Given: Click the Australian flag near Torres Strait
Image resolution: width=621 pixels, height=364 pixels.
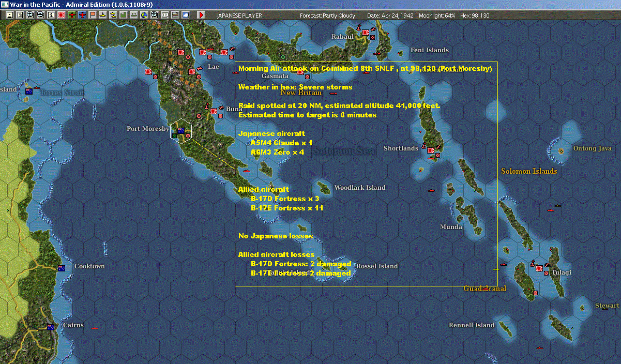Looking at the screenshot, I should [29, 91].
